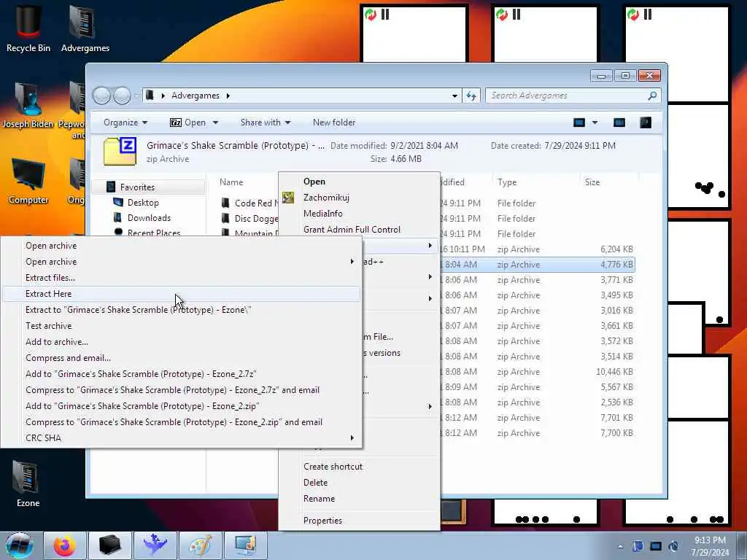Select Downloads in Favorites
The width and height of the screenshot is (747, 560).
(x=149, y=217)
